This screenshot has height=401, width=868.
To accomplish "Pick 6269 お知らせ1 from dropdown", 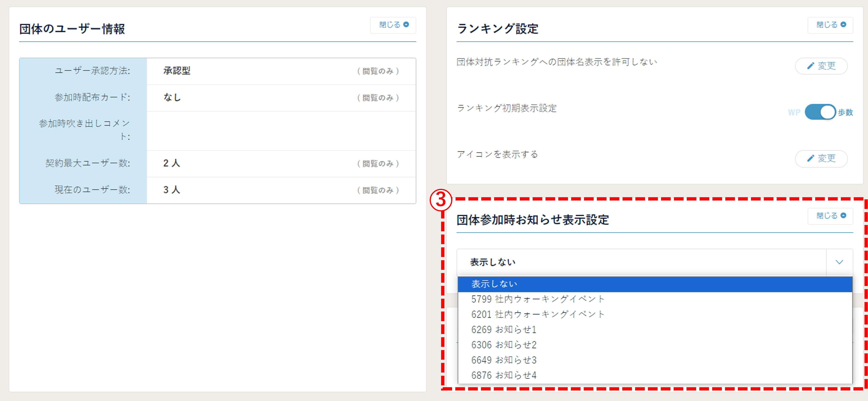I will pos(503,330).
